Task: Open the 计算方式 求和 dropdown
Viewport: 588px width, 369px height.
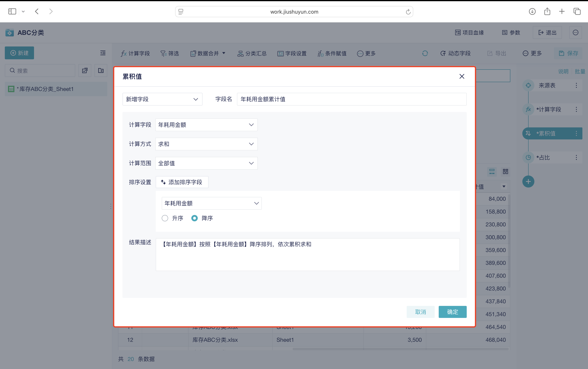Action: 206,144
